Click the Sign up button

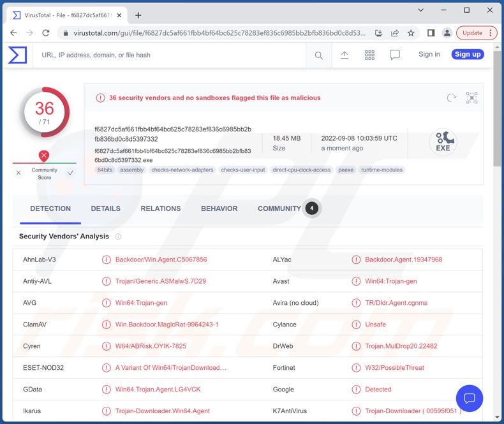468,54
